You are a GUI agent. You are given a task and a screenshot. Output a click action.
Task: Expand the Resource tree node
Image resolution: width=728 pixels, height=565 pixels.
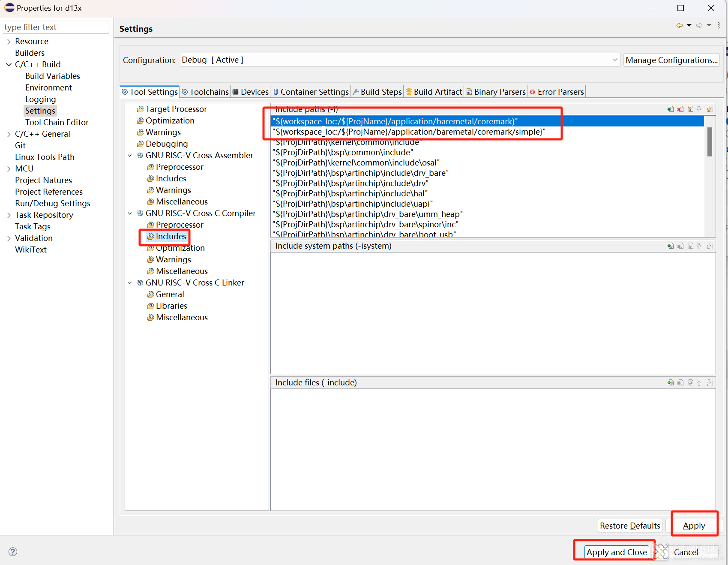[9, 42]
